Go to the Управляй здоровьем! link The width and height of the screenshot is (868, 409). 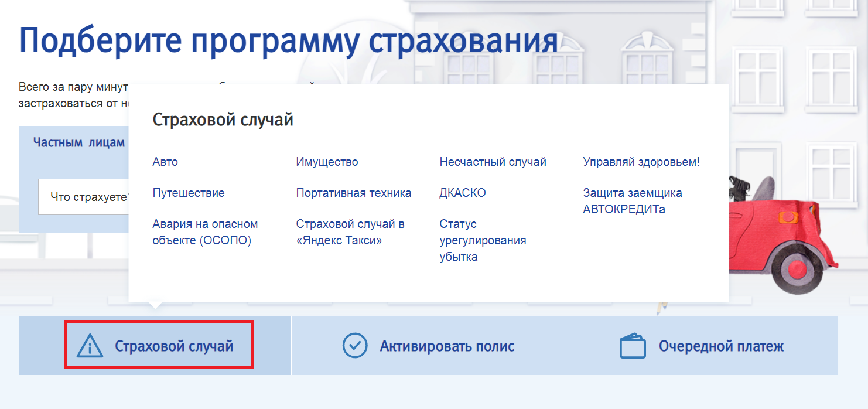641,162
